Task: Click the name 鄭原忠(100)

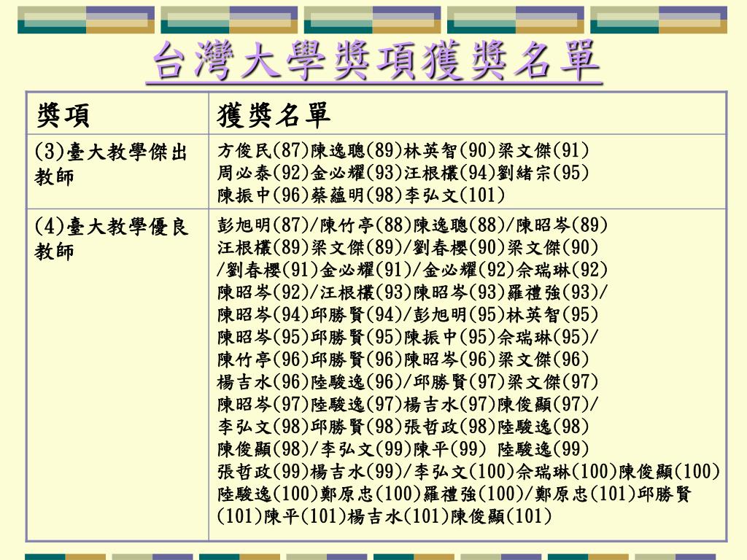Action: (371, 494)
